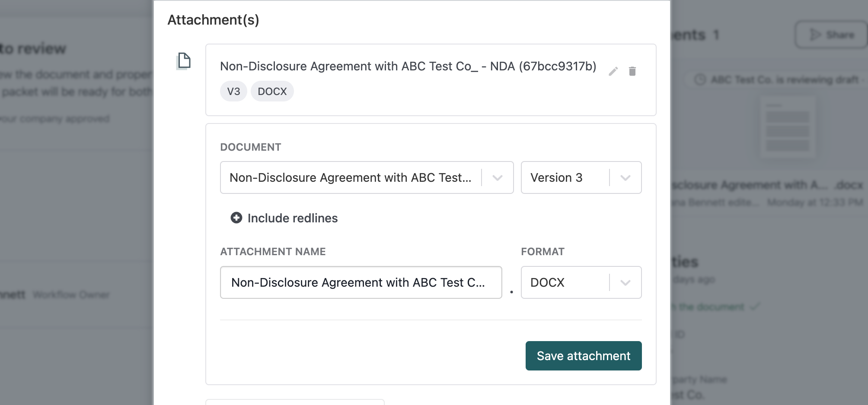
Task: Click the DOCUMENT section label
Action: [x=251, y=147]
